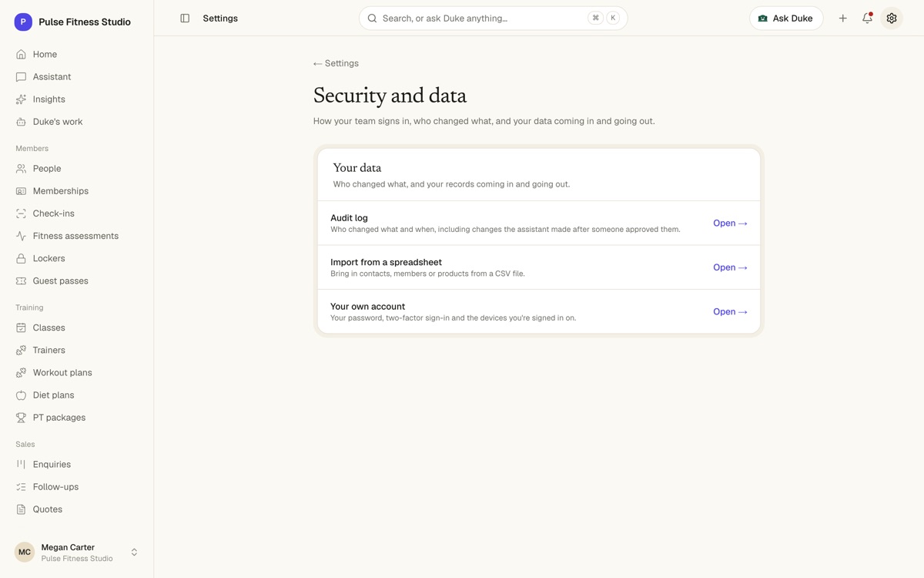Click the Ask Duke button
This screenshot has width=924, height=578.
pyautogui.click(x=786, y=18)
